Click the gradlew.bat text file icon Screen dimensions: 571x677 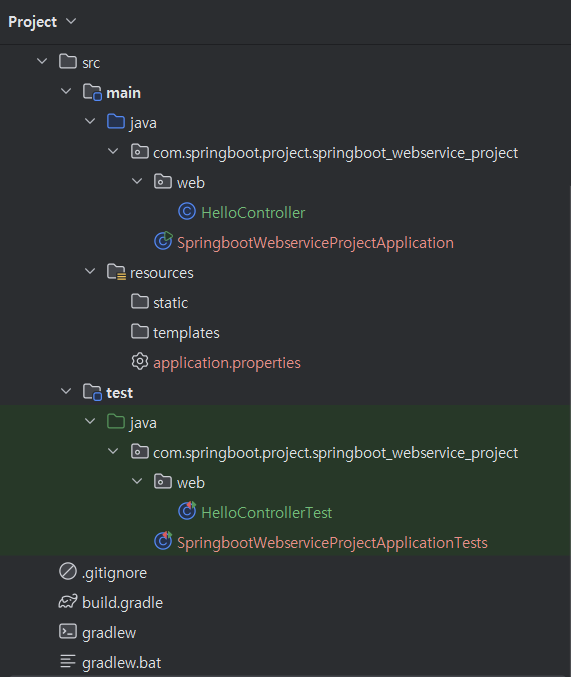(x=68, y=661)
